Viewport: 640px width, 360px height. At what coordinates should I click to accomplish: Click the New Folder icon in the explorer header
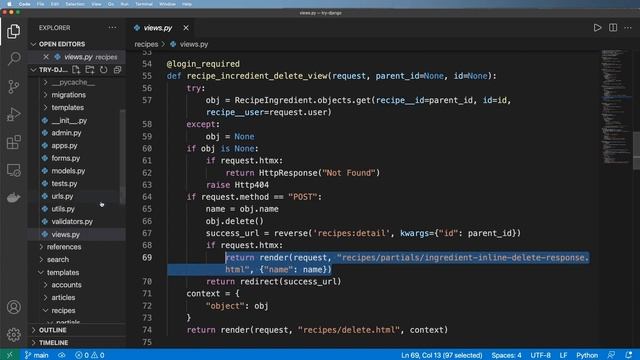(x=90, y=70)
